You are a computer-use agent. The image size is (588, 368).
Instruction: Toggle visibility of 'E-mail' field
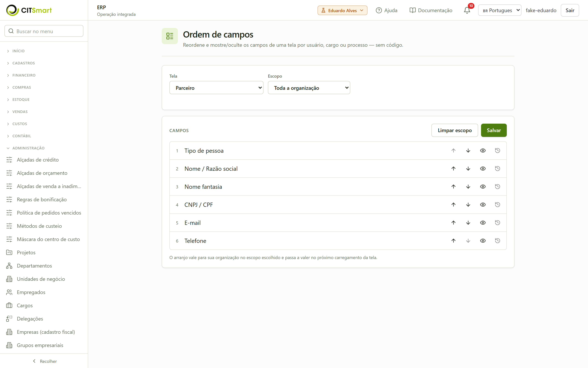(483, 223)
